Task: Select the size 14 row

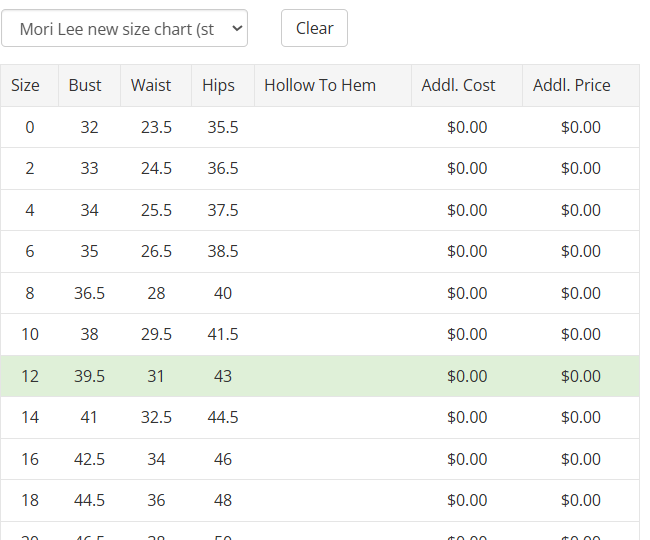Action: coord(320,417)
